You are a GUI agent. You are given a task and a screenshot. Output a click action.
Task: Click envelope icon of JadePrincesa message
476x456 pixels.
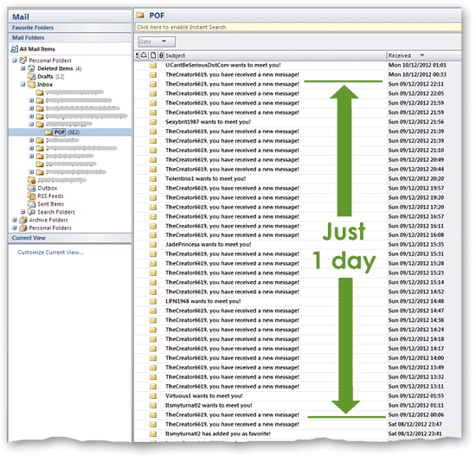(153, 245)
